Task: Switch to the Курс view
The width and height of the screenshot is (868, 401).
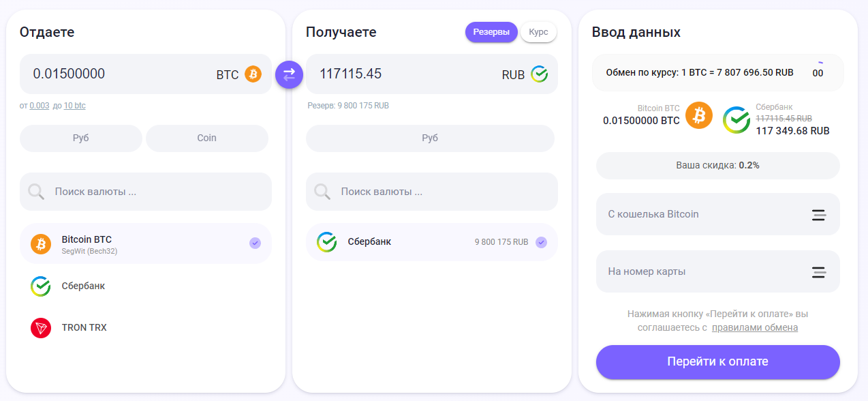Action: [538, 32]
